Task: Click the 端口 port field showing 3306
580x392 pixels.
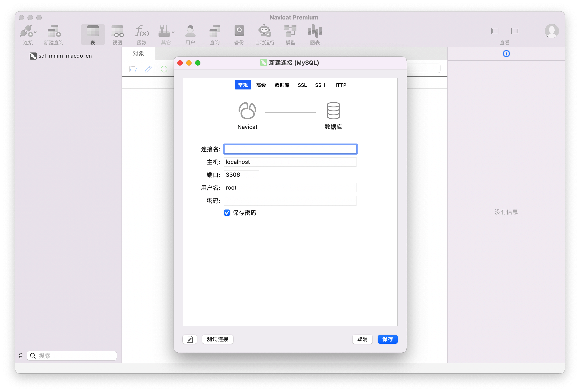Action: coord(241,175)
